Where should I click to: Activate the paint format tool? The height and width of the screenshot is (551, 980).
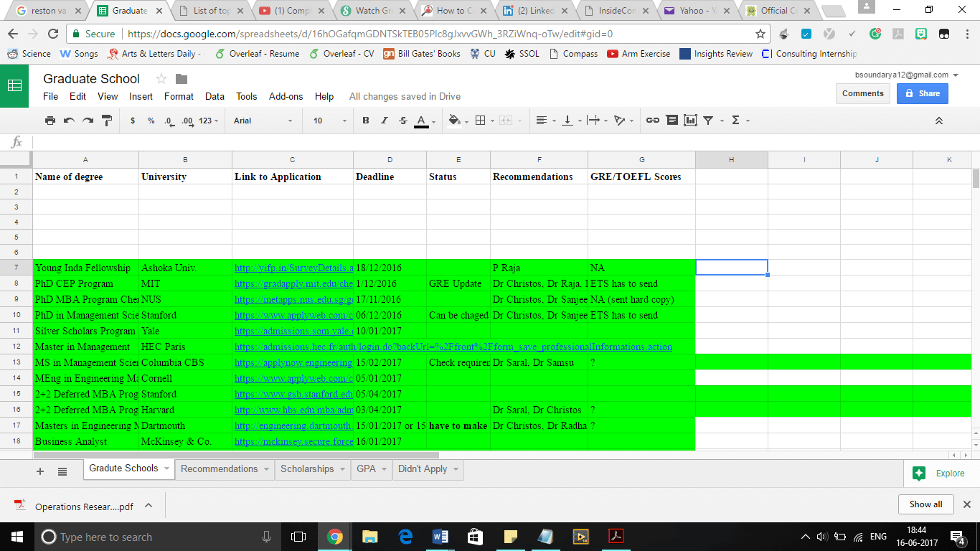pyautogui.click(x=107, y=121)
